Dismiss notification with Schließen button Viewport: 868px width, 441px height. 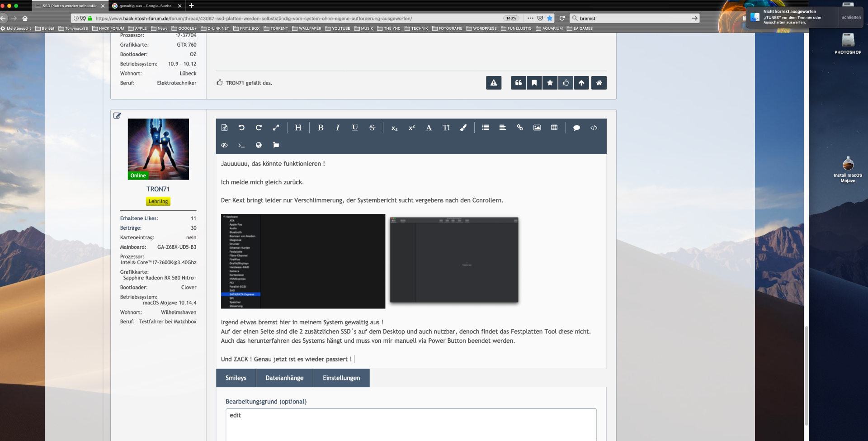click(851, 17)
